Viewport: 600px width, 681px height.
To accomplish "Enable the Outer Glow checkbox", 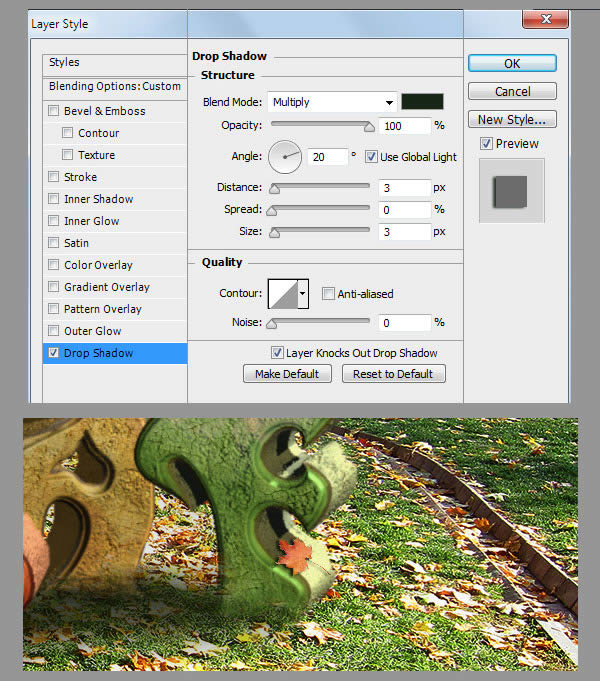I will click(53, 331).
